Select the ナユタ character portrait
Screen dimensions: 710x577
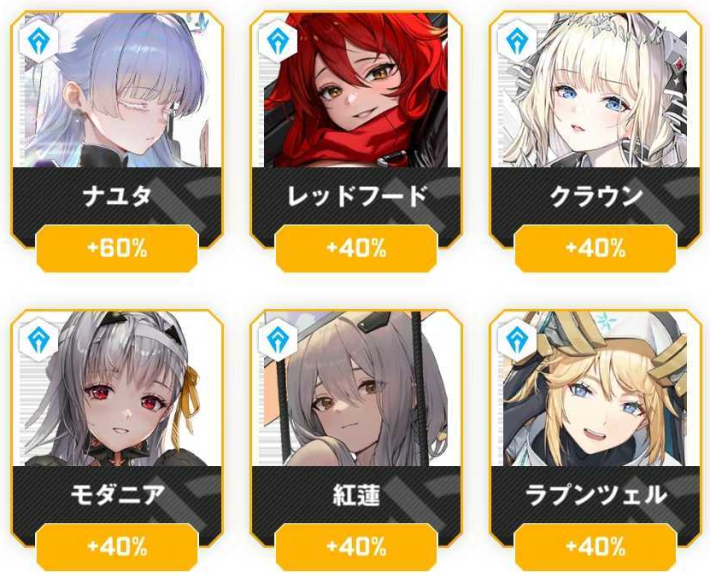click(117, 90)
